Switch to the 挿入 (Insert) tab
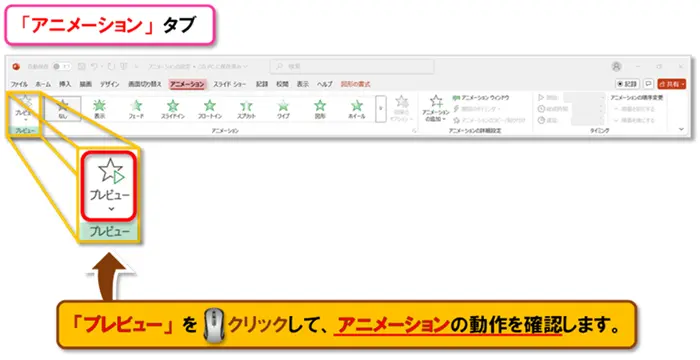700x360 pixels. [65, 84]
